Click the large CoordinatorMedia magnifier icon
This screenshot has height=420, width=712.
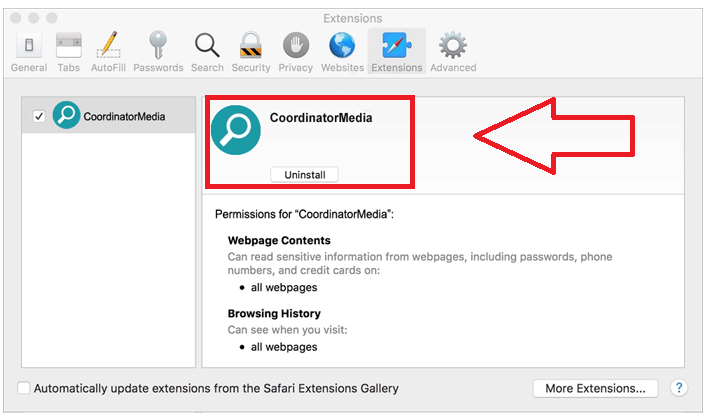tap(237, 135)
